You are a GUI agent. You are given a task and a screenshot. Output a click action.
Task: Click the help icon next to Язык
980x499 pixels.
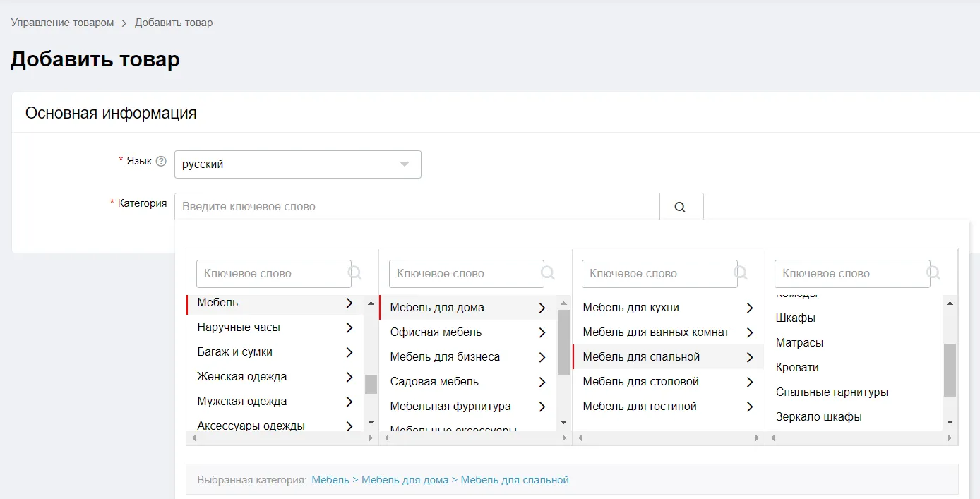pyautogui.click(x=161, y=162)
